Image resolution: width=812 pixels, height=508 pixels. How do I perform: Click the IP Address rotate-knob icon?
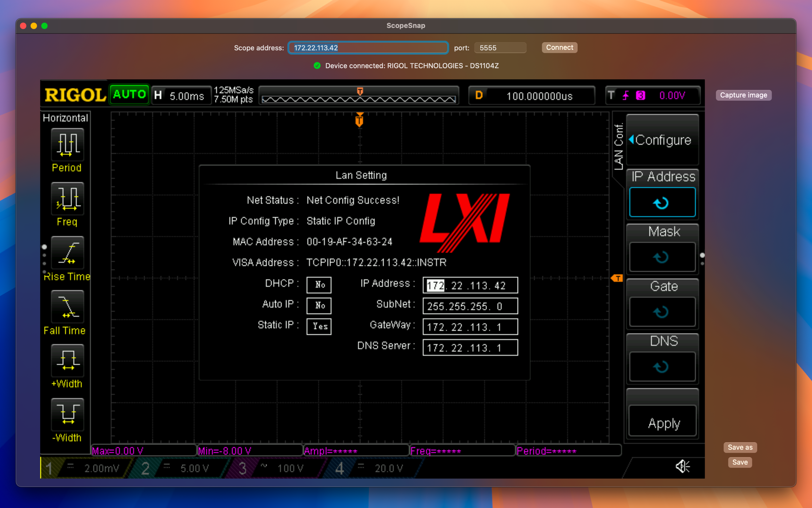pos(662,202)
